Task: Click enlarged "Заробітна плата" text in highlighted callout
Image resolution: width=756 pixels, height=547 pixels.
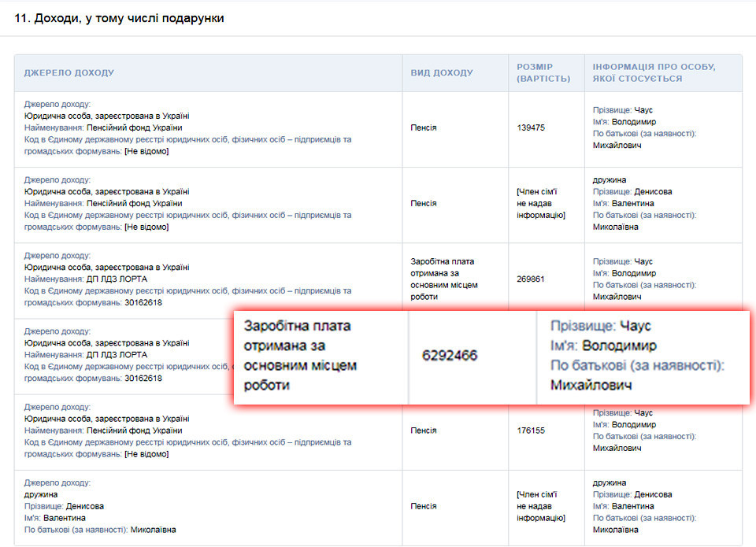Action: click(297, 326)
